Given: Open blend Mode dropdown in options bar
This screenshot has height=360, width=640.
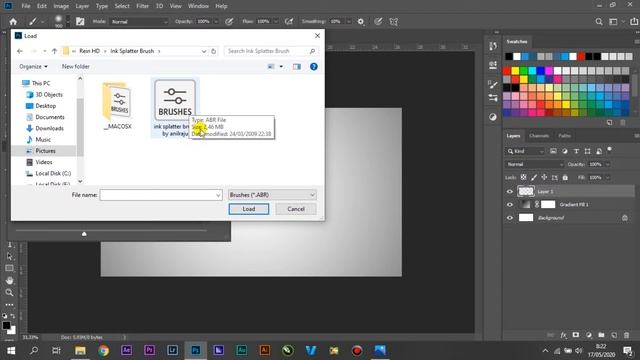Looking at the screenshot, I should tap(139, 22).
